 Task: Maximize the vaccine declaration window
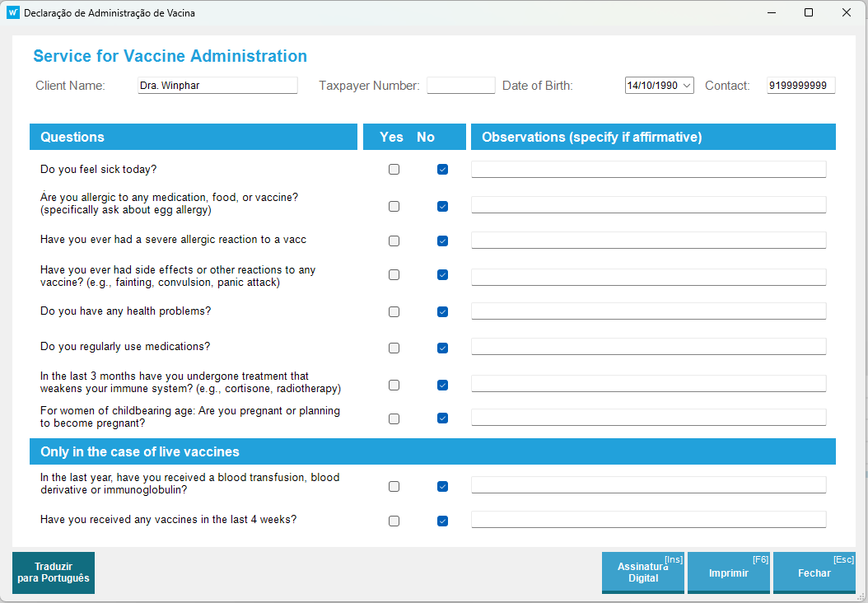pos(809,13)
